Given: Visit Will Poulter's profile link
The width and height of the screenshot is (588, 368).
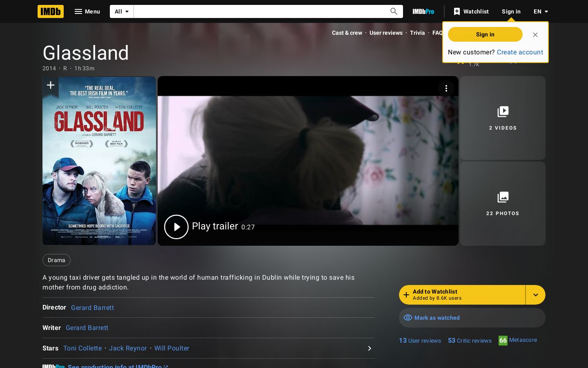Looking at the screenshot, I should [172, 348].
